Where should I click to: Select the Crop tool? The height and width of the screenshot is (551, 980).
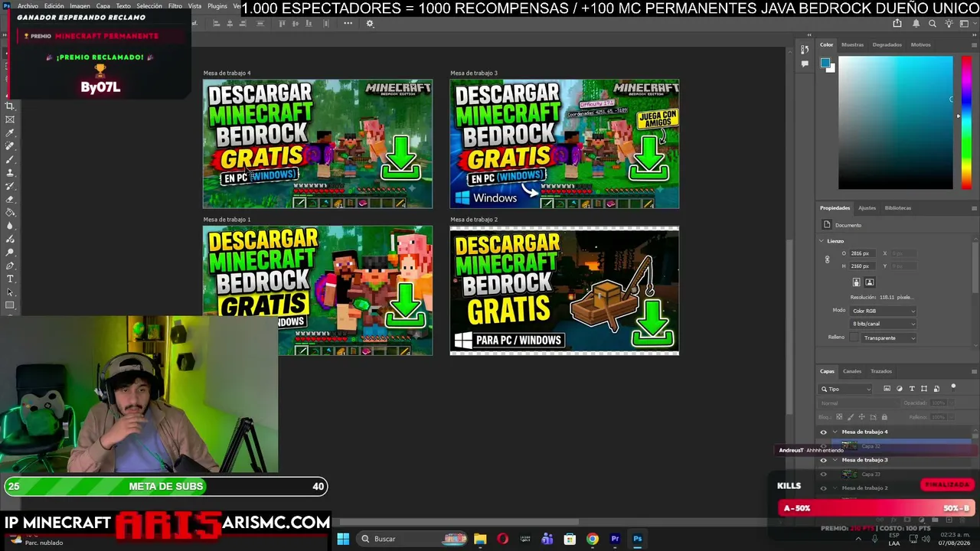tap(10, 106)
